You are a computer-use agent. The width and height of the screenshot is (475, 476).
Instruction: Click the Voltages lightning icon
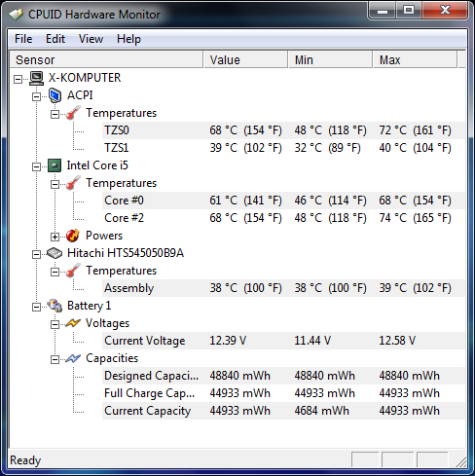point(73,323)
